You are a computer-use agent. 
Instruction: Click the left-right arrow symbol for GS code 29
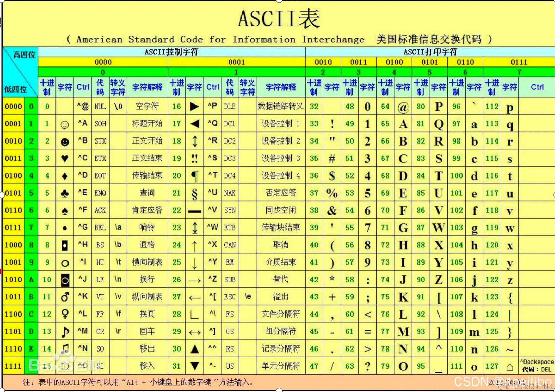pyautogui.click(x=194, y=331)
